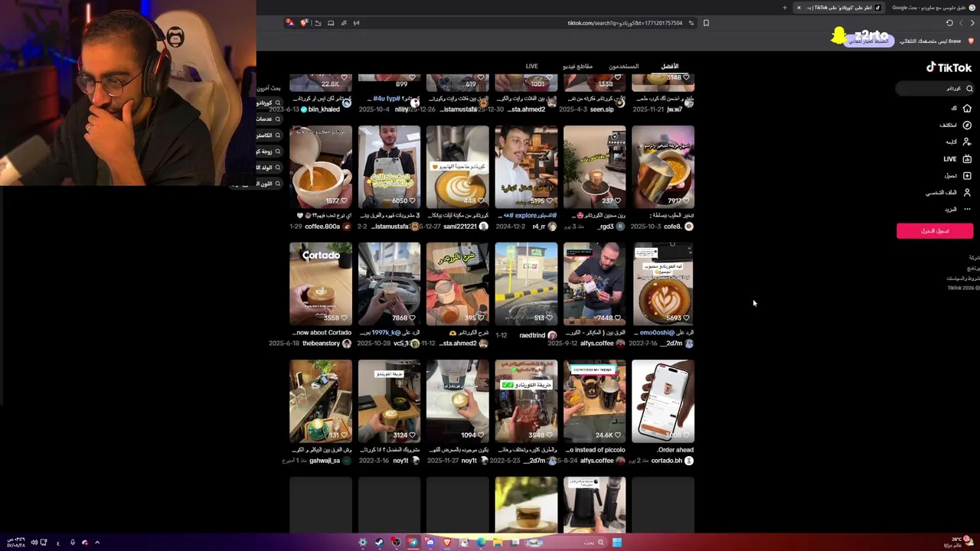Open the Profile person icon in sidebar

(x=967, y=193)
